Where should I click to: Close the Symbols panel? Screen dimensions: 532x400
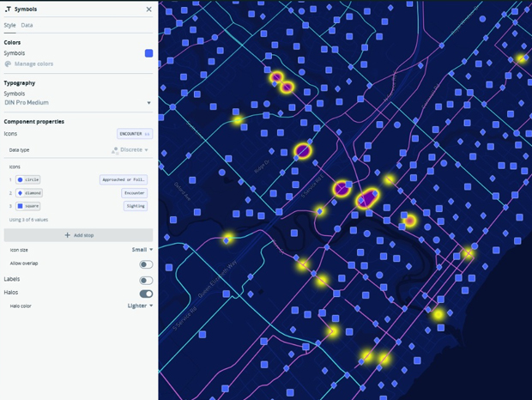pyautogui.click(x=148, y=9)
